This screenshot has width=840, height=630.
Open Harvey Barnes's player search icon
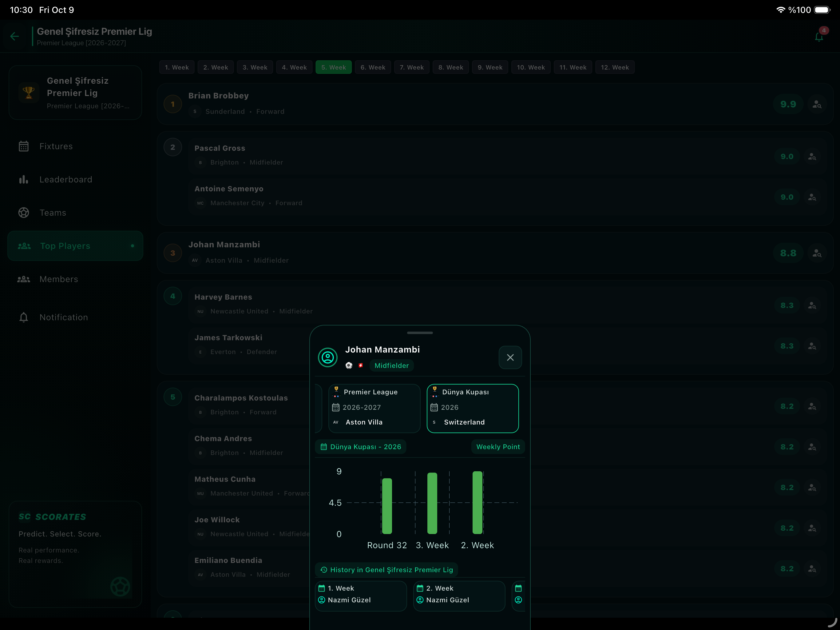point(812,305)
